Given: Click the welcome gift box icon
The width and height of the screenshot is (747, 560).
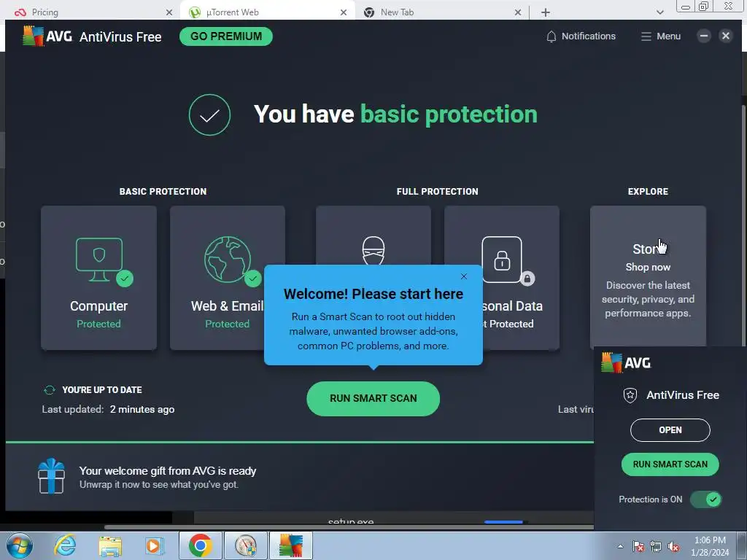Looking at the screenshot, I should (52, 476).
